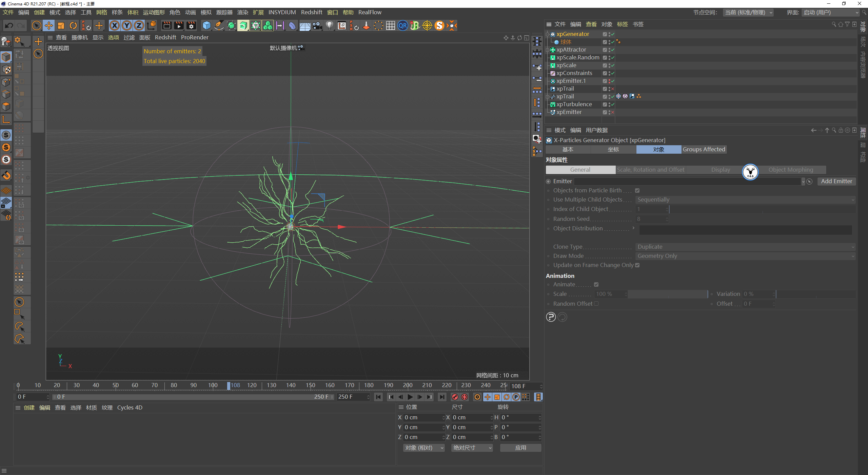Open the 界面 layout dropdown

point(831,13)
